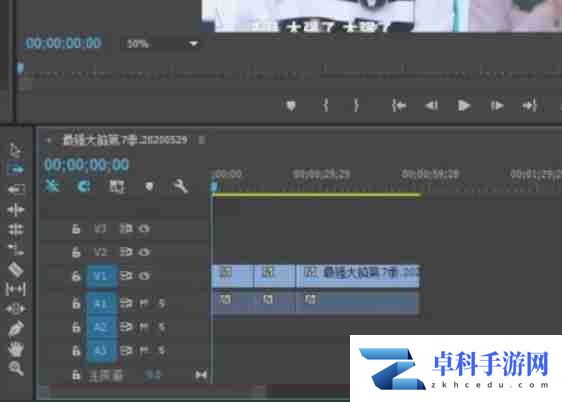
Task: Add marker in Program Monitor controls
Action: tap(291, 106)
